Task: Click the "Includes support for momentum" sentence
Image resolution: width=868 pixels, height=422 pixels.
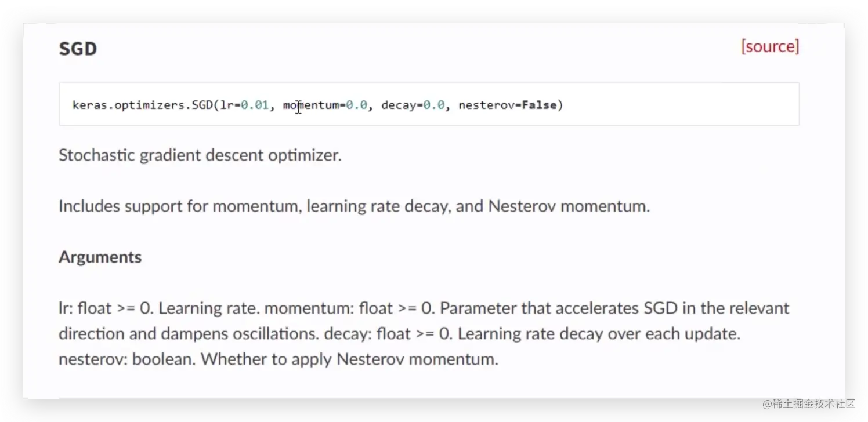Action: (x=354, y=206)
